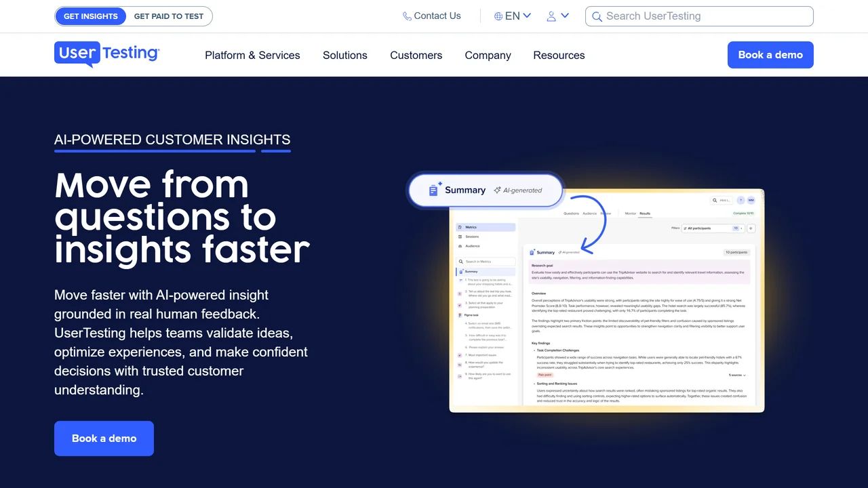Click Book a demo in the navigation bar
Viewport: 868px width, 488px height.
coord(770,55)
